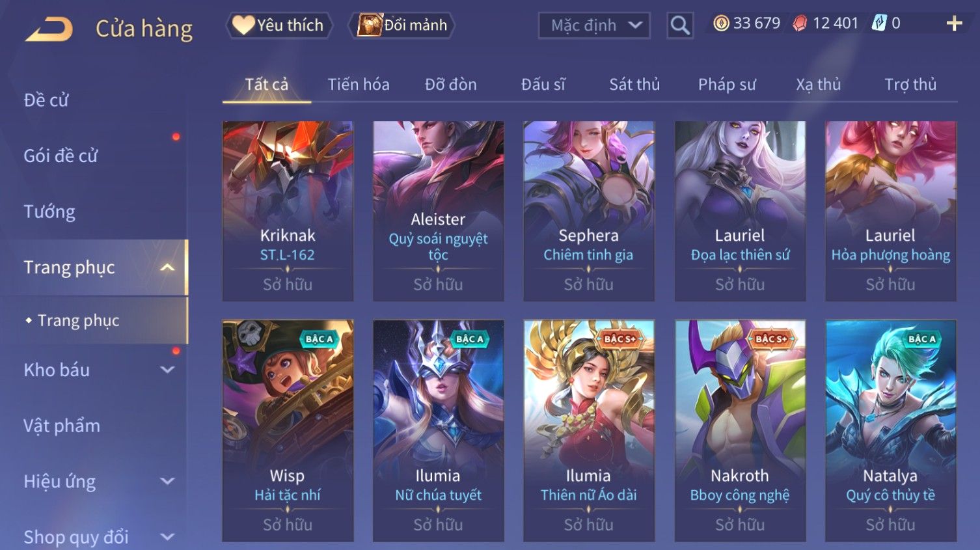This screenshot has height=550, width=980.
Task: Open Đổi mảnh chest exchange
Action: [x=402, y=25]
